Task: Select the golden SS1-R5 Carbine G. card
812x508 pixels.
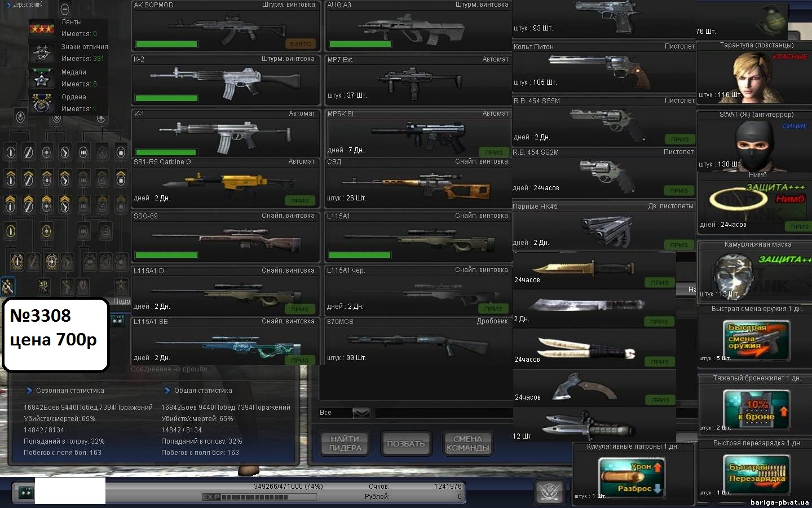Action: point(226,182)
